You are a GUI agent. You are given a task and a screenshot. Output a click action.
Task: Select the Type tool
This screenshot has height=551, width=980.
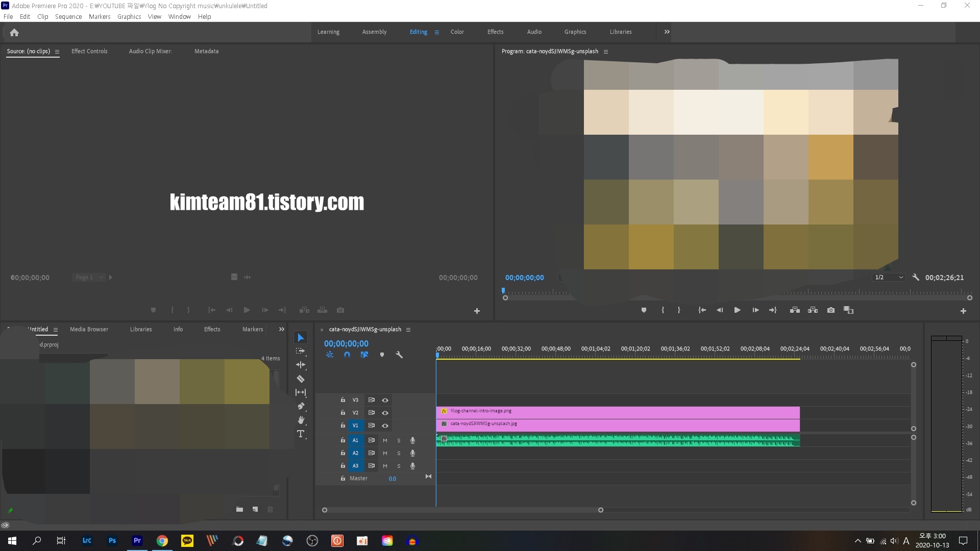pyautogui.click(x=301, y=434)
